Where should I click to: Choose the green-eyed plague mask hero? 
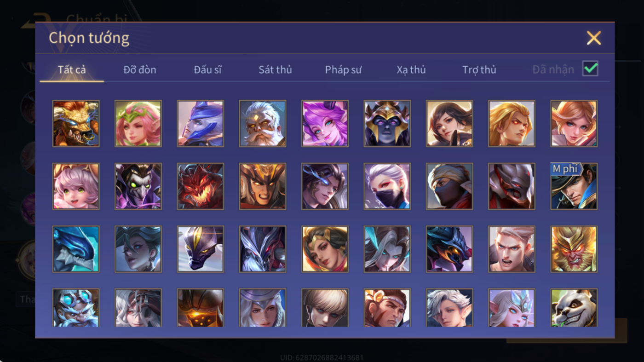pyautogui.click(x=138, y=186)
